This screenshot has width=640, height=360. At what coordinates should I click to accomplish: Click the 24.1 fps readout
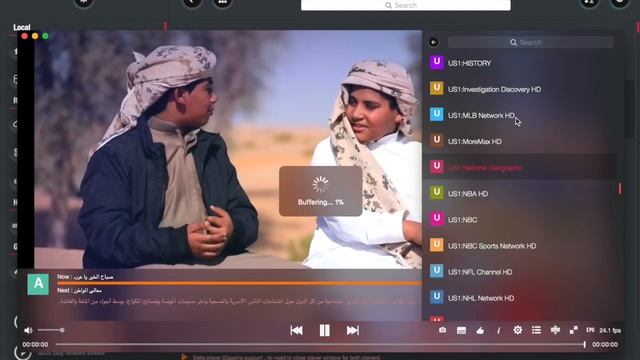point(610,330)
